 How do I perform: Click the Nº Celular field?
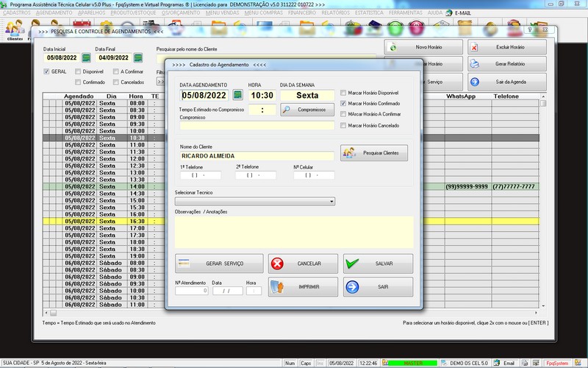[314, 175]
